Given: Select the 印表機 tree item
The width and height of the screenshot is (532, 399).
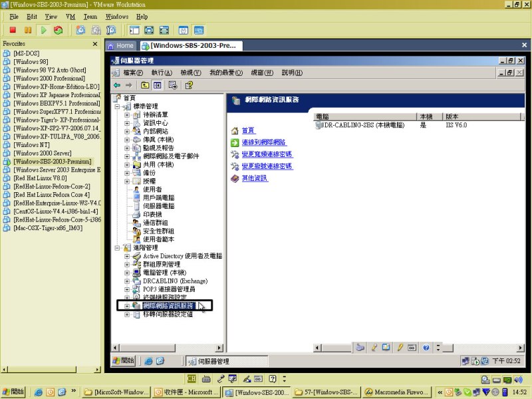Looking at the screenshot, I should (x=152, y=214).
